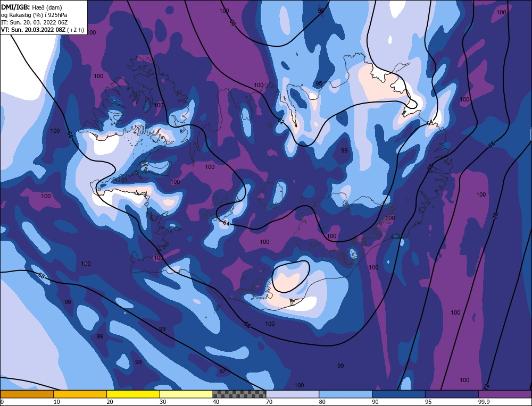Pick the light blue 80–90 legend swatch

345,394
